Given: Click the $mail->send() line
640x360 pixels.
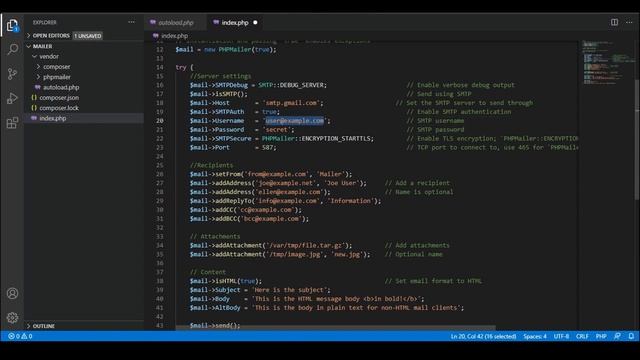Looking at the screenshot, I should click(x=215, y=325).
